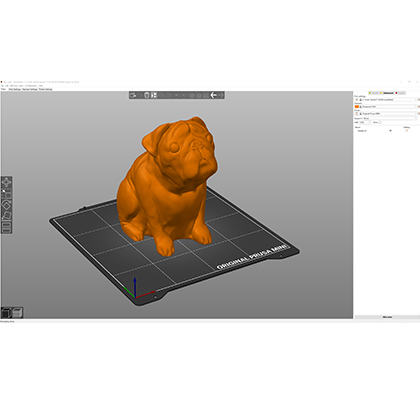Click the orange filament color swatch
The image size is (420, 420).
(x=357, y=107)
